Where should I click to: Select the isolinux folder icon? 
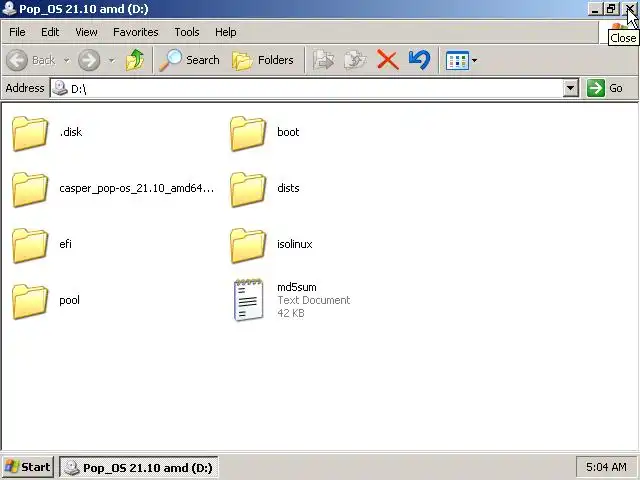(248, 245)
